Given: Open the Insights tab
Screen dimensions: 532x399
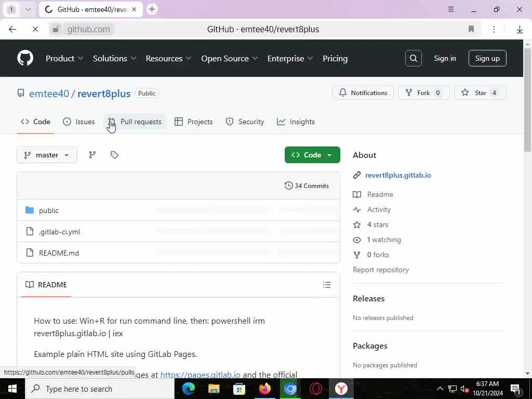Looking at the screenshot, I should [296, 122].
